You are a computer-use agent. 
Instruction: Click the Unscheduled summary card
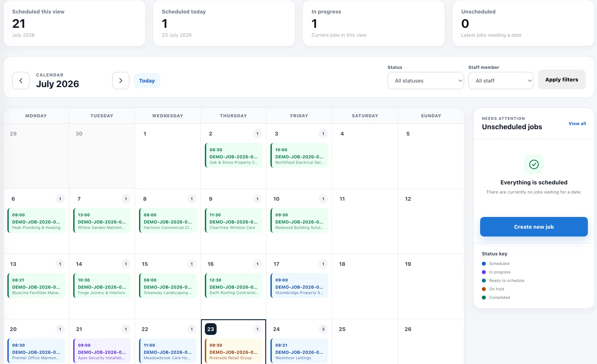[523, 23]
